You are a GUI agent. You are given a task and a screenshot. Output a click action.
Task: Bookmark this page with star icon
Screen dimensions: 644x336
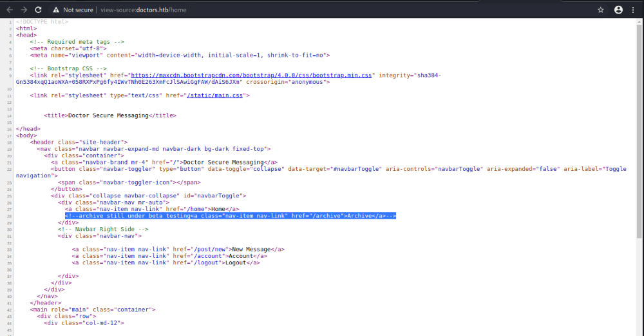pos(601,10)
